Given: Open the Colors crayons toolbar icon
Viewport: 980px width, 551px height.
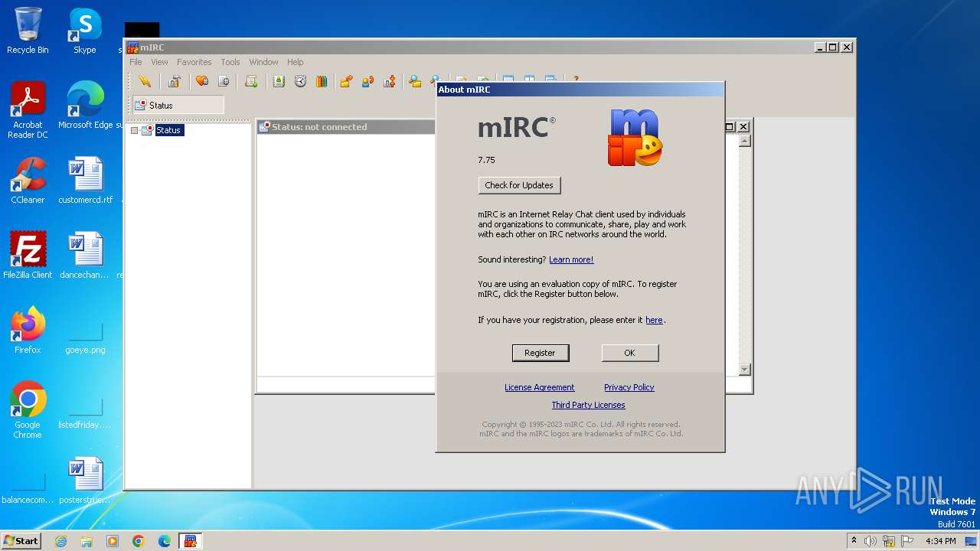Looking at the screenshot, I should (322, 81).
